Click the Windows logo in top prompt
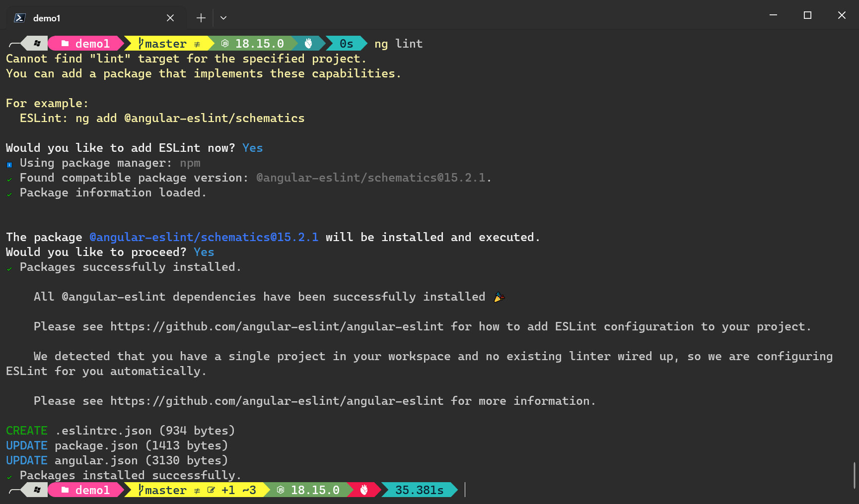 (x=37, y=44)
